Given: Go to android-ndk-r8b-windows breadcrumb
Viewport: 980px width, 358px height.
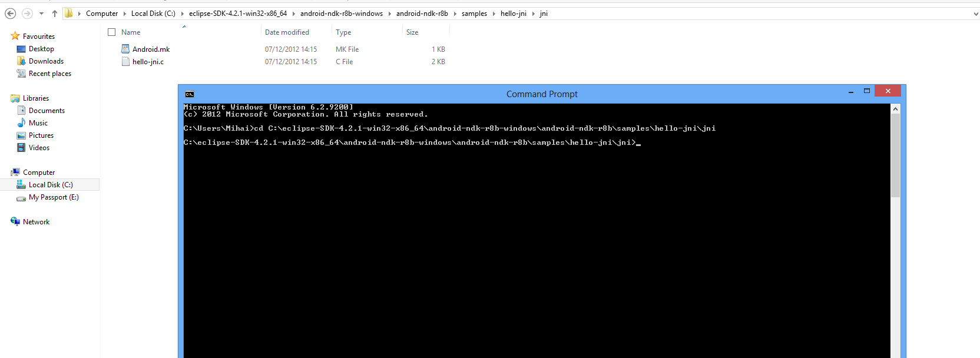Looking at the screenshot, I should click(342, 13).
